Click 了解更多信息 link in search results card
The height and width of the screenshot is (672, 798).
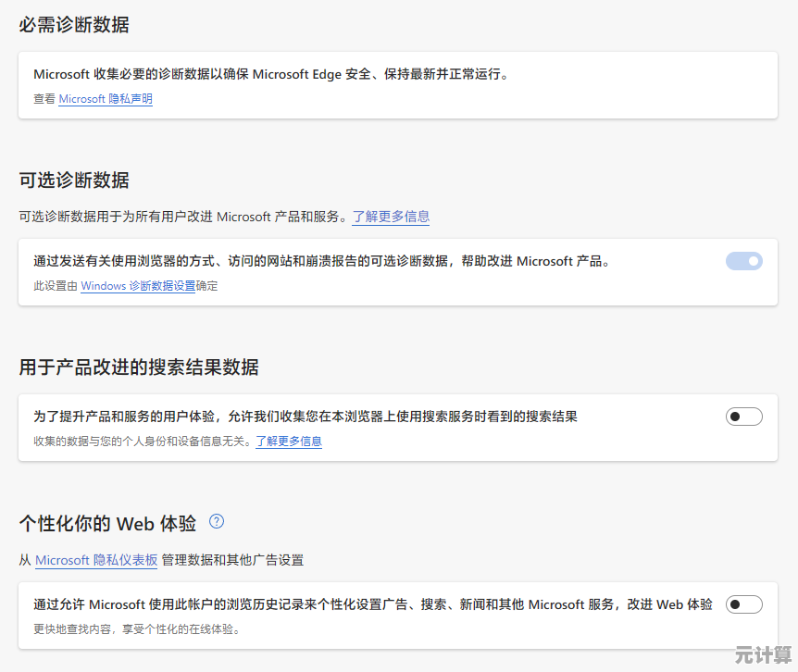point(289,442)
